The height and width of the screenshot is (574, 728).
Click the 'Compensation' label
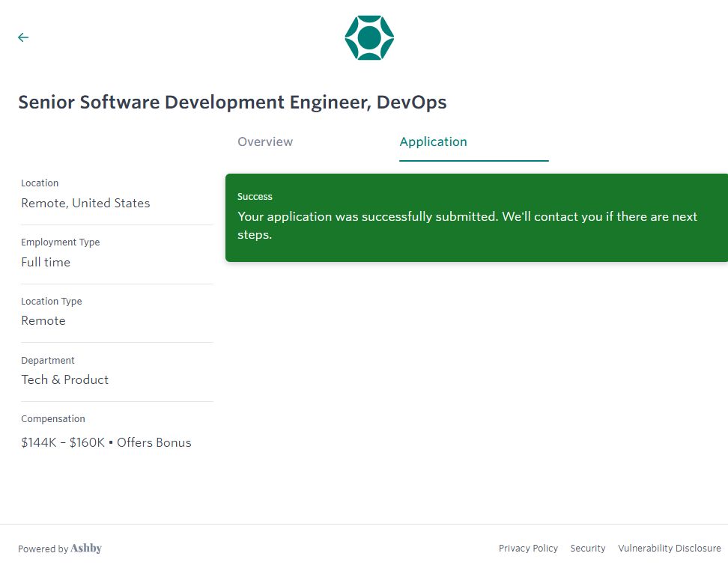(x=53, y=419)
